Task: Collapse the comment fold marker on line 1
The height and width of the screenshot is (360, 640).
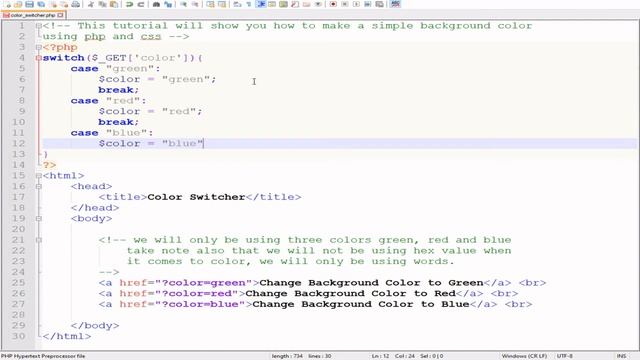Action: point(38,26)
